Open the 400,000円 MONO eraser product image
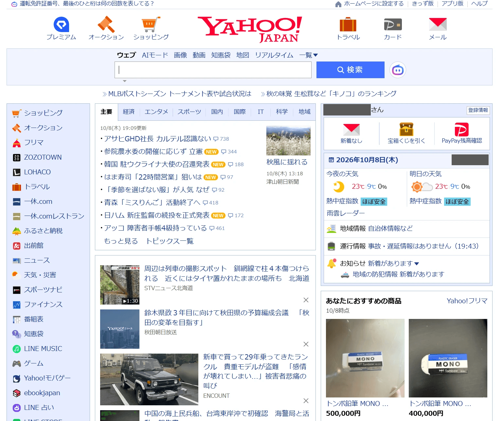Image resolution: width=504 pixels, height=421 pixels. 448,358
